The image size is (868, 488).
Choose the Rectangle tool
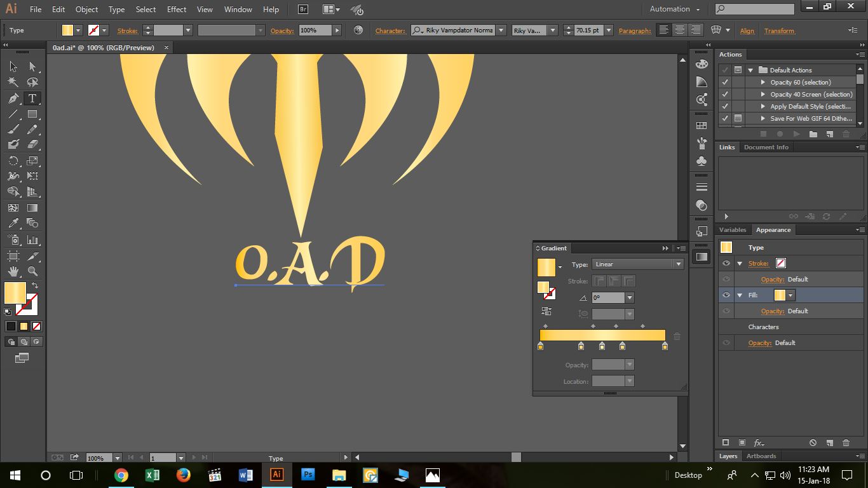32,114
